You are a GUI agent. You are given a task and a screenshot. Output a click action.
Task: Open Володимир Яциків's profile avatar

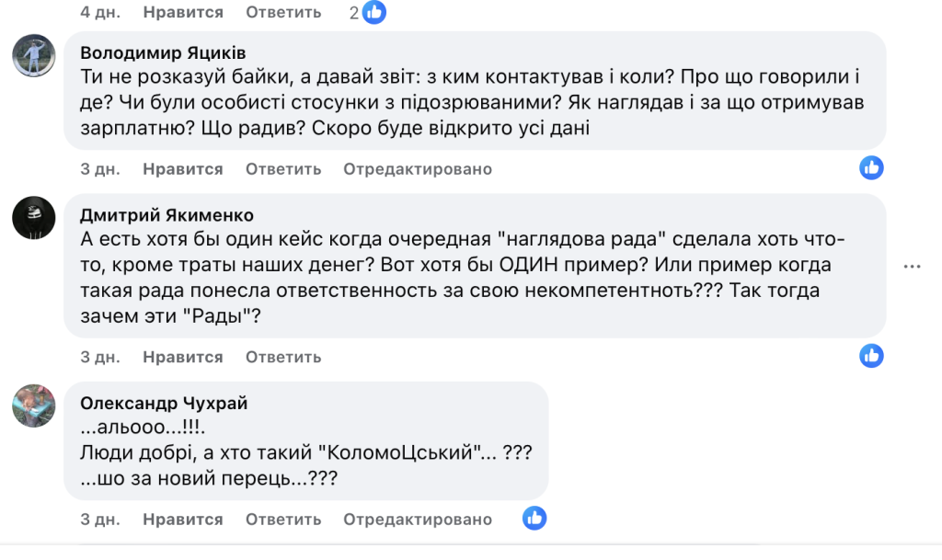pos(33,57)
